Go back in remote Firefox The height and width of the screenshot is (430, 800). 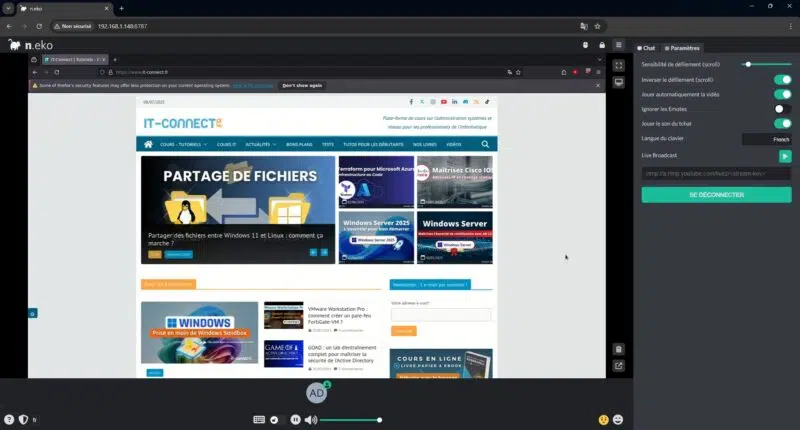coord(35,72)
